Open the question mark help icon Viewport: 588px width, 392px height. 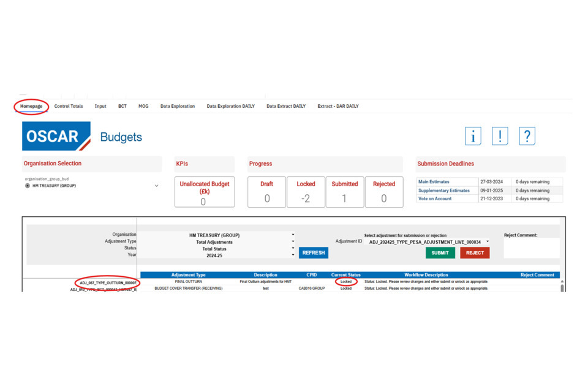(x=527, y=136)
